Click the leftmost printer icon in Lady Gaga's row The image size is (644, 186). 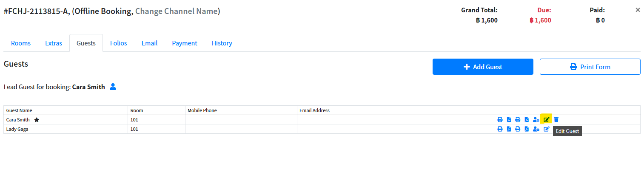point(500,129)
